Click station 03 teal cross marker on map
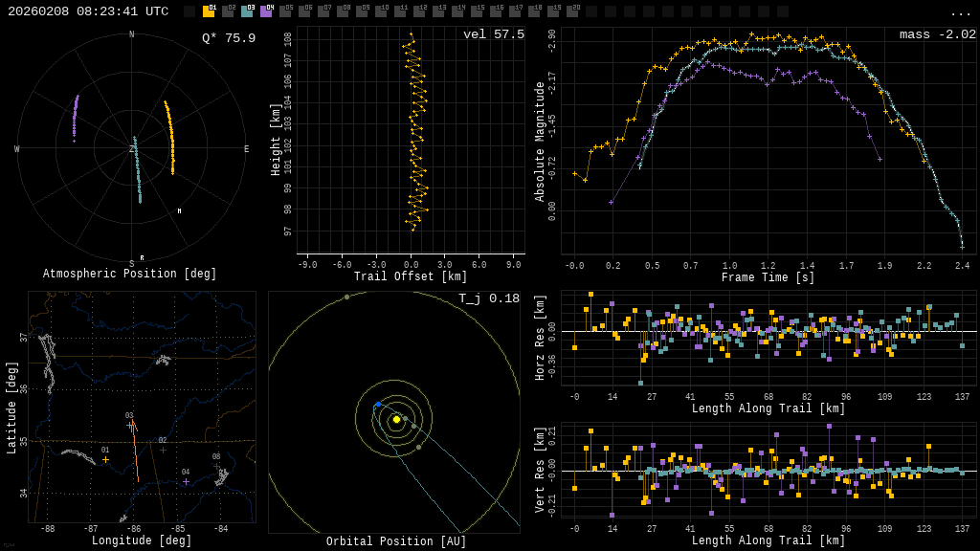980x551 pixels. (130, 425)
